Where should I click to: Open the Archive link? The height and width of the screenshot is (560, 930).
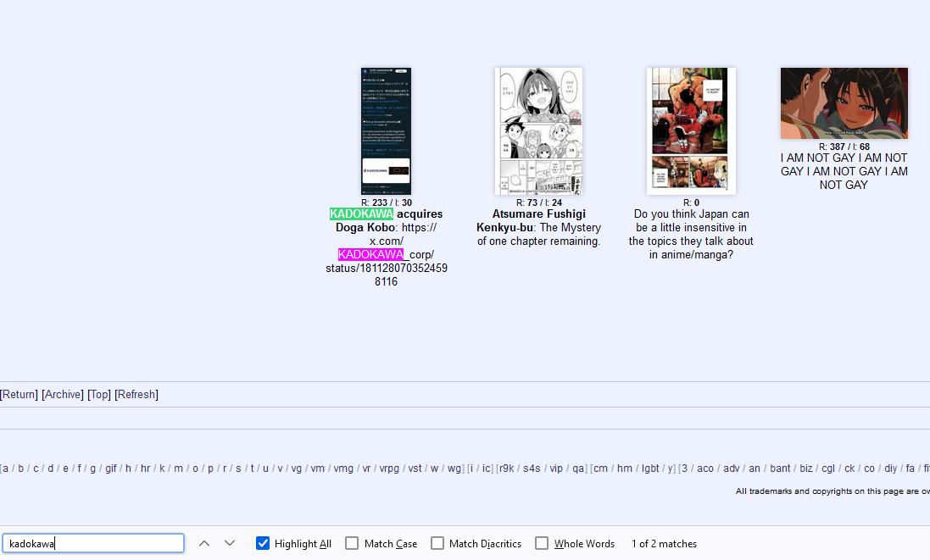point(63,395)
